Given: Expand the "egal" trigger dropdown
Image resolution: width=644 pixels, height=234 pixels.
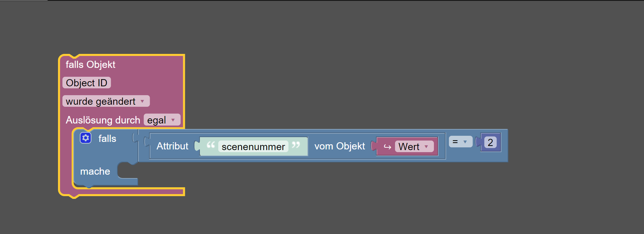Looking at the screenshot, I should click(162, 120).
